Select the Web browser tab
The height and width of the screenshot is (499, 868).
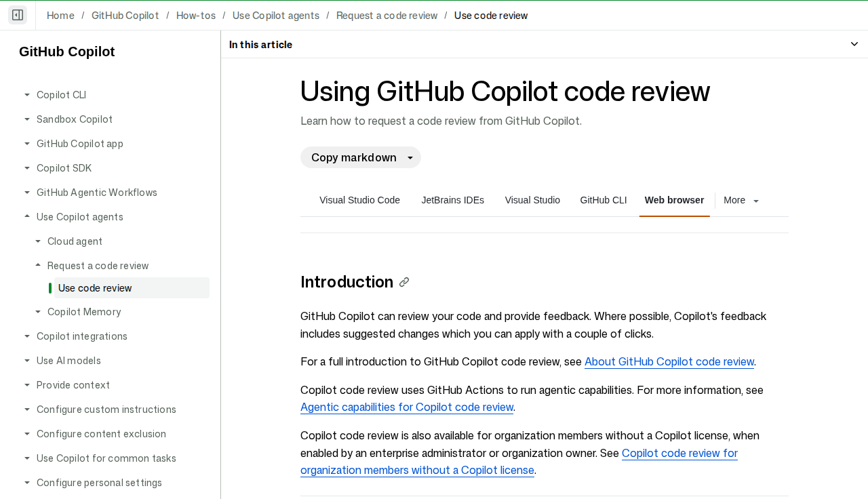[674, 200]
